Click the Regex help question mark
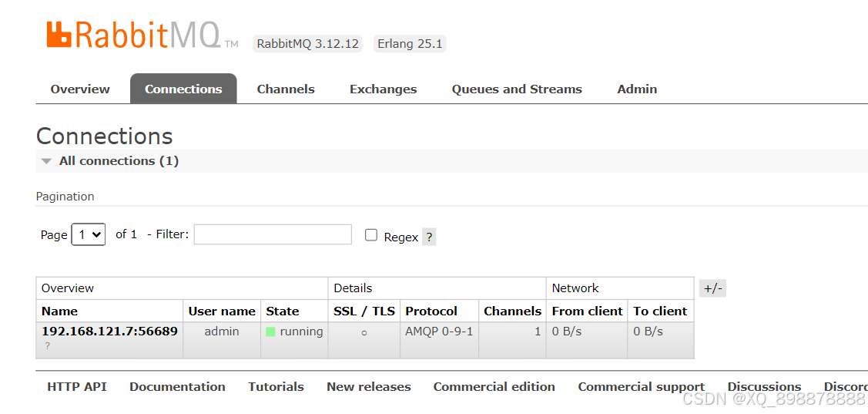This screenshot has height=414, width=868. 429,237
